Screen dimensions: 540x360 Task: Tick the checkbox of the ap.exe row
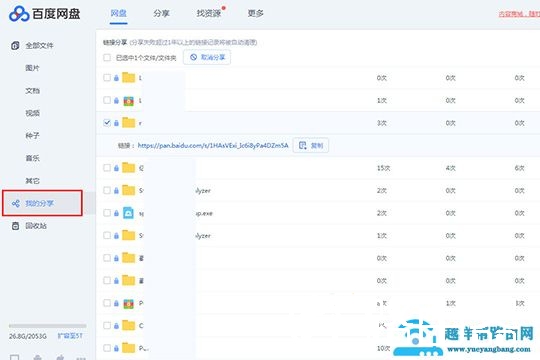(x=107, y=213)
